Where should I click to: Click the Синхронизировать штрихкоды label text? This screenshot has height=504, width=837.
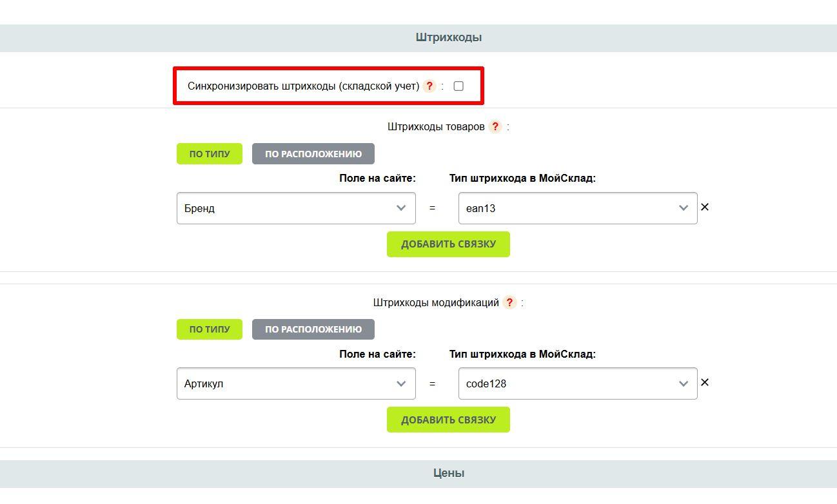303,86
